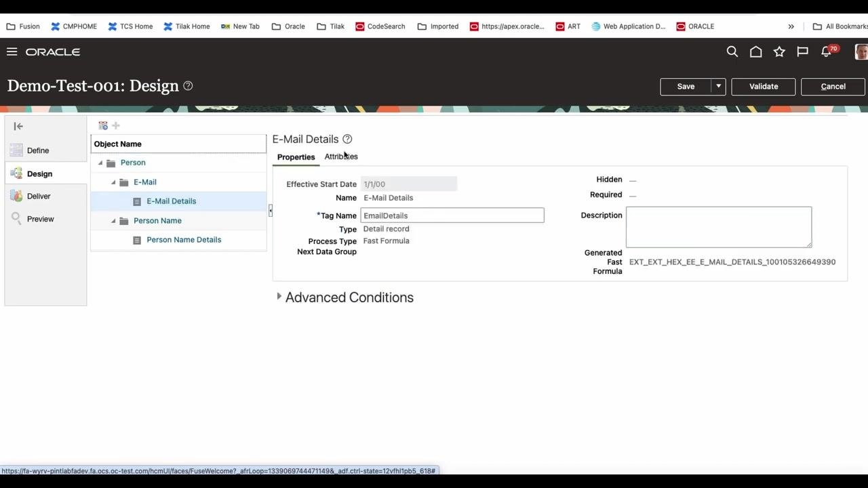Click the Validate button
868x488 pixels.
pyautogui.click(x=764, y=86)
